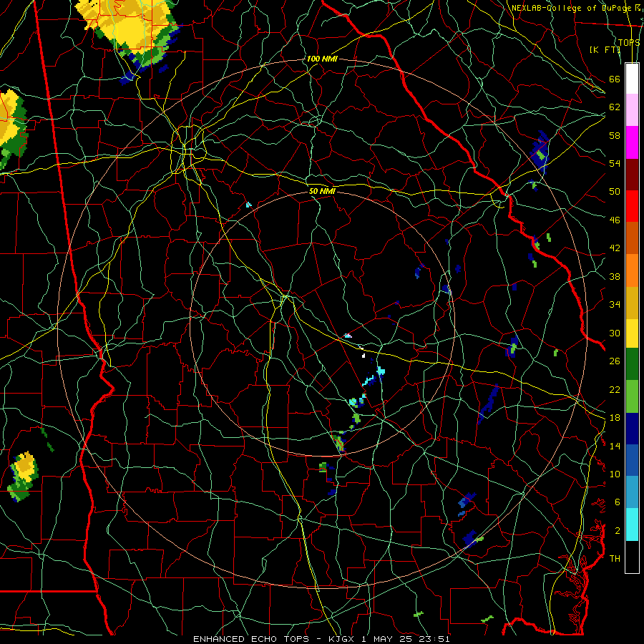The width and height of the screenshot is (644, 644).
Task: Click the legend value "2"
Action: 617,531
